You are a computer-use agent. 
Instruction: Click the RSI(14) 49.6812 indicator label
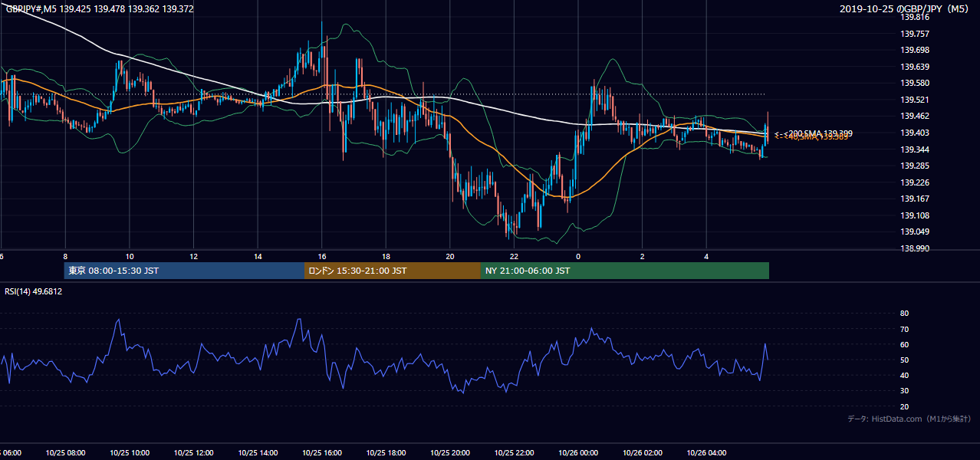(34, 291)
